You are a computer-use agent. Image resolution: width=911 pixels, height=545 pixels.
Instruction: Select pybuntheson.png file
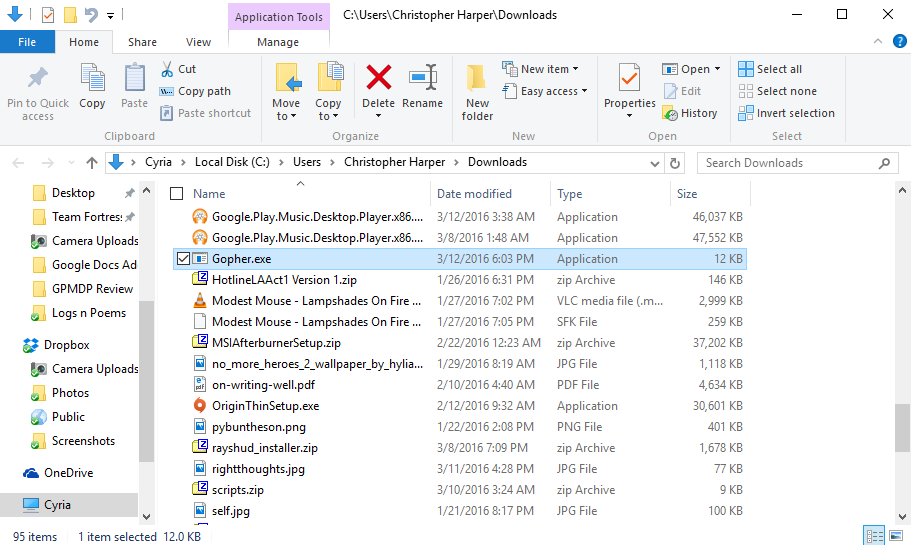[259, 427]
